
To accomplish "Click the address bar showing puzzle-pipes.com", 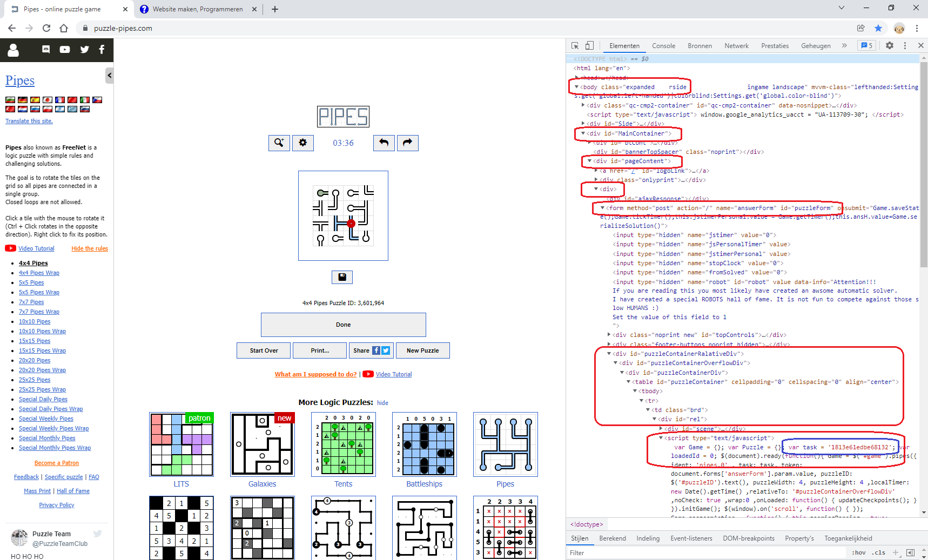I will [x=465, y=28].
